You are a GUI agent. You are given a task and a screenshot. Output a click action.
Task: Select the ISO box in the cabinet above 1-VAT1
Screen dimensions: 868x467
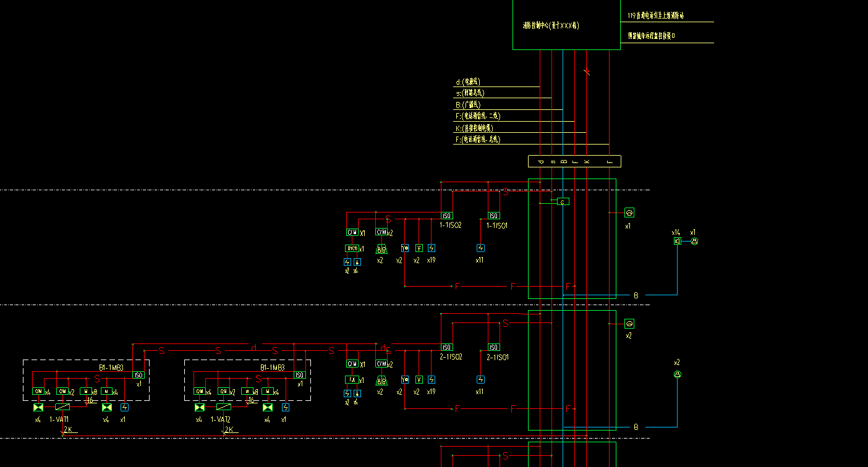pyautogui.click(x=138, y=375)
